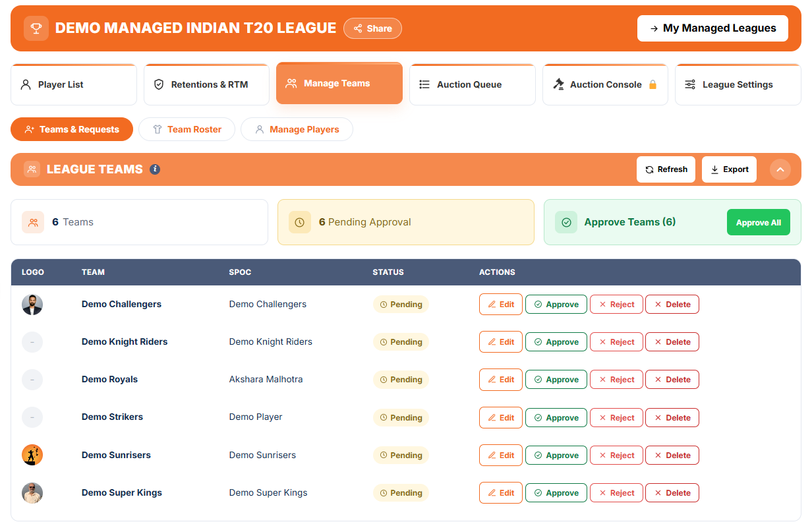This screenshot has width=812, height=528.
Task: Delete the Demo Knight Riders team
Action: click(x=672, y=342)
